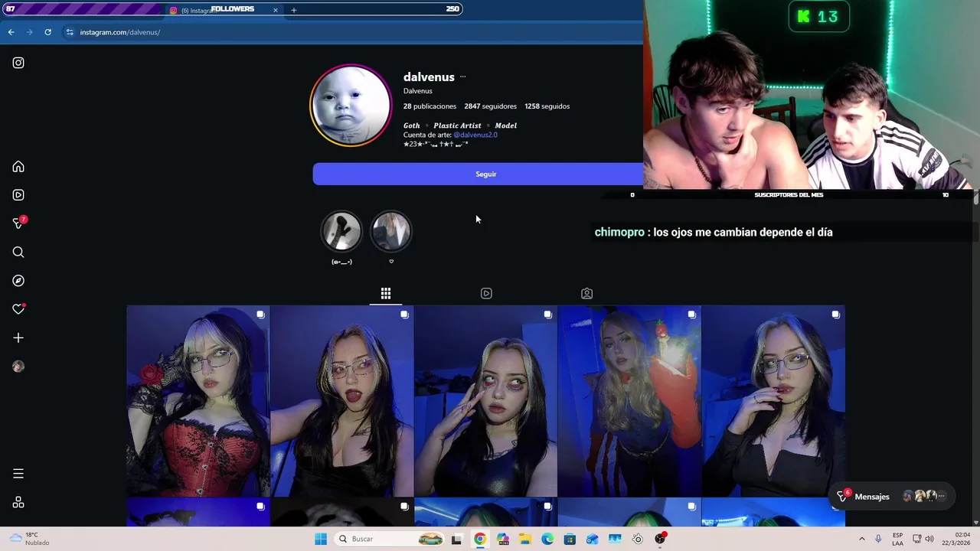The image size is (980, 551).
Task: Close the Instagram browser tab
Action: (x=275, y=10)
